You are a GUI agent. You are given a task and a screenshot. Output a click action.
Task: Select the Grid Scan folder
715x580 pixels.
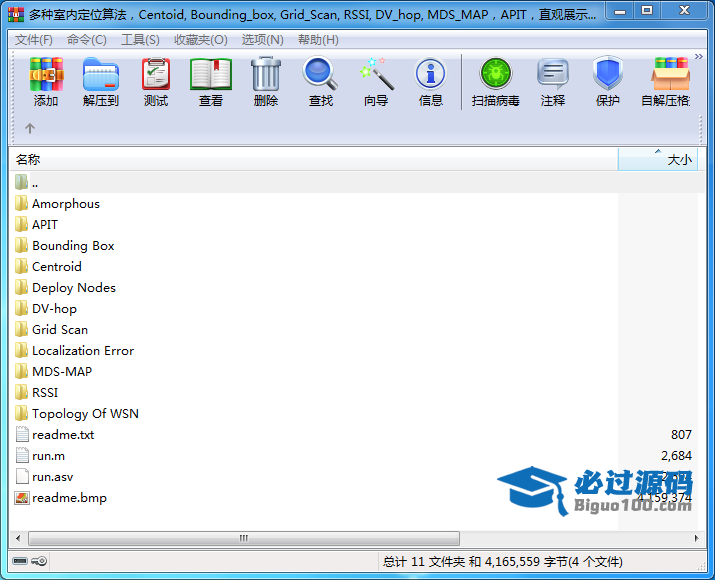(x=51, y=330)
